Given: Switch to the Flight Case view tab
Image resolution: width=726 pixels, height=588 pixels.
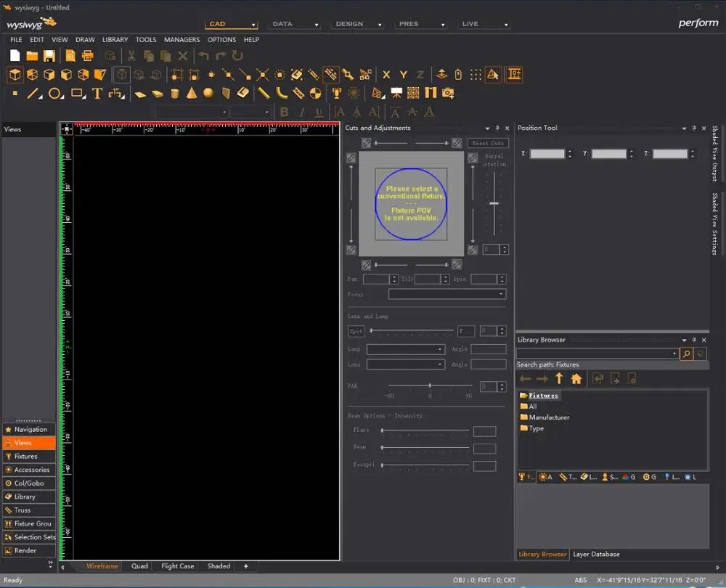Looking at the screenshot, I should click(177, 566).
